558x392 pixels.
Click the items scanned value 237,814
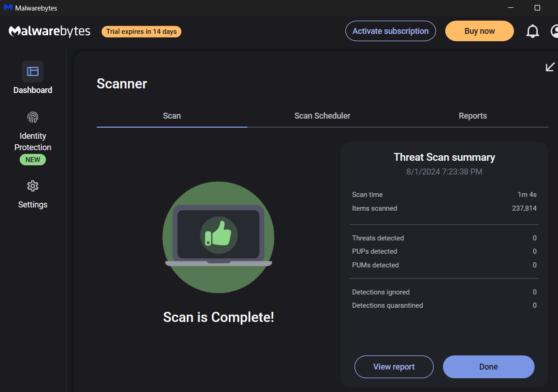[x=525, y=208]
